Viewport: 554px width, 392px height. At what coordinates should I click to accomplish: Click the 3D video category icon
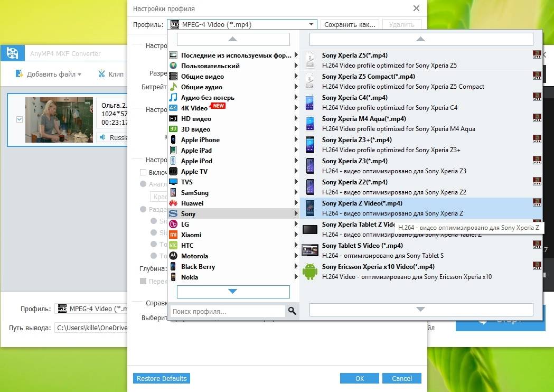pos(173,129)
